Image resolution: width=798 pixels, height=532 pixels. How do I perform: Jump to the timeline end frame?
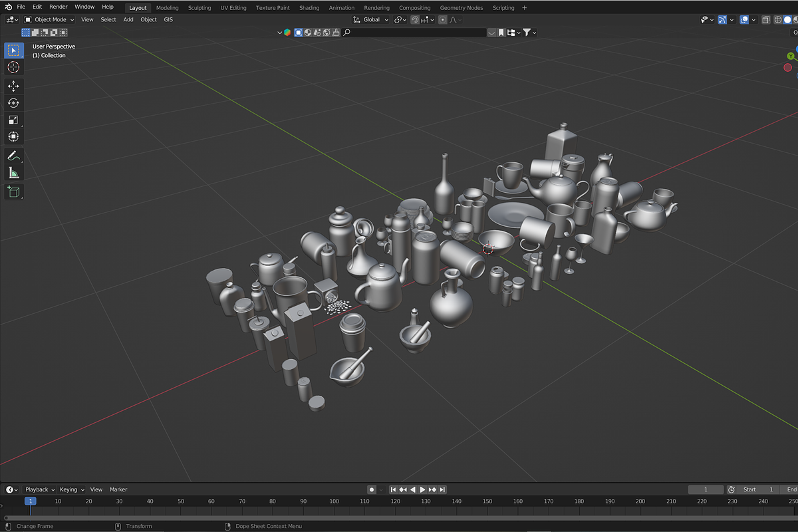[x=442, y=489]
